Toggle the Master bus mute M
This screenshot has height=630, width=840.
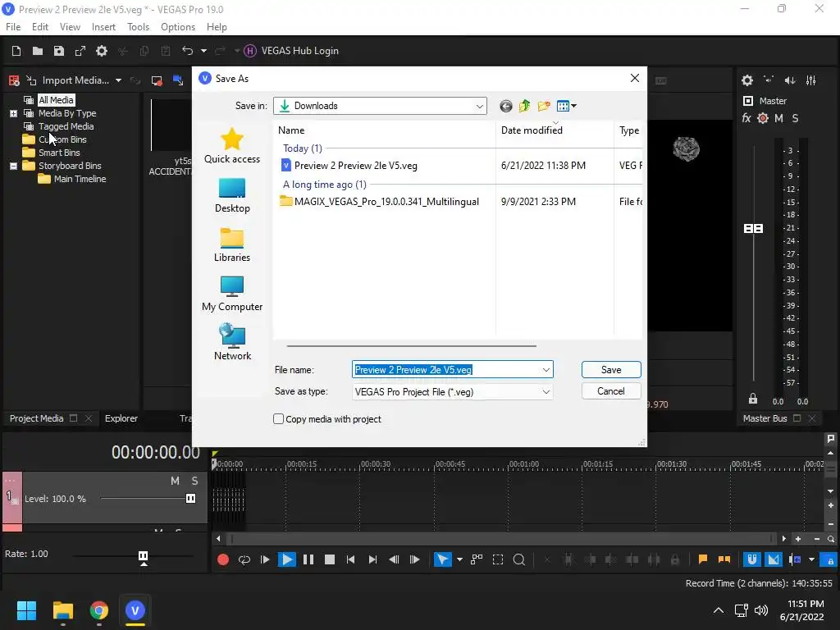pyautogui.click(x=779, y=118)
